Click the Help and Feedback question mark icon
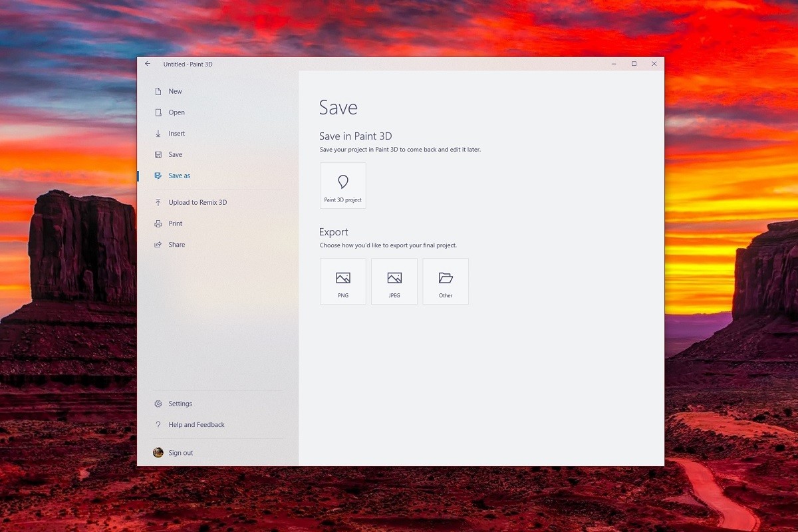Image resolution: width=798 pixels, height=532 pixels. pos(158,424)
